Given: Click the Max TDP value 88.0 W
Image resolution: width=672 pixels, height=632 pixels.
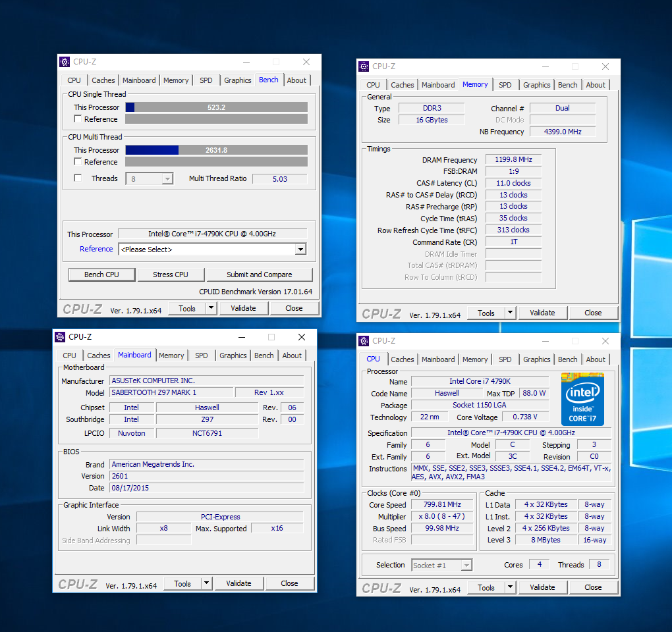Looking at the screenshot, I should [x=534, y=393].
